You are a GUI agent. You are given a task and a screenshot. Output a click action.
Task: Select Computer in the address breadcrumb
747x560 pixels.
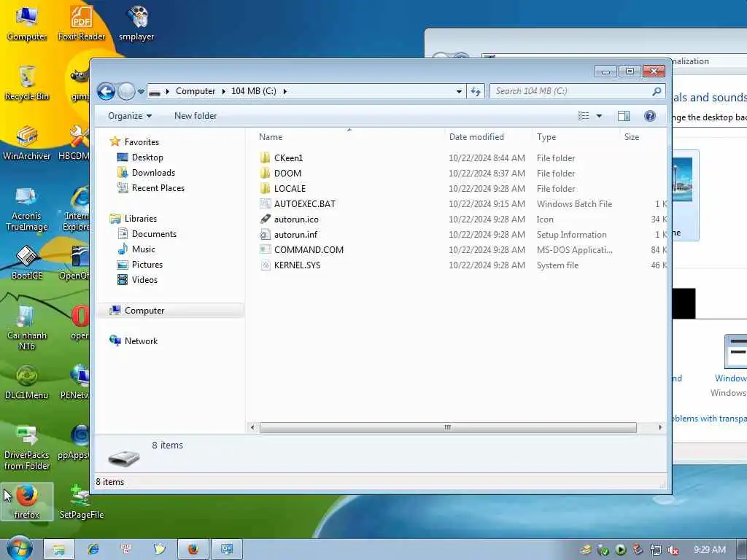[196, 91]
